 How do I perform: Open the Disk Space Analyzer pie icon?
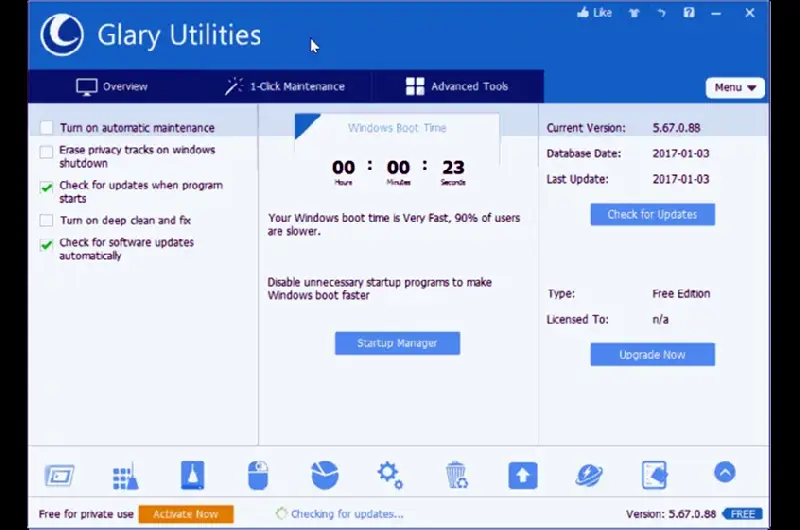(x=324, y=475)
